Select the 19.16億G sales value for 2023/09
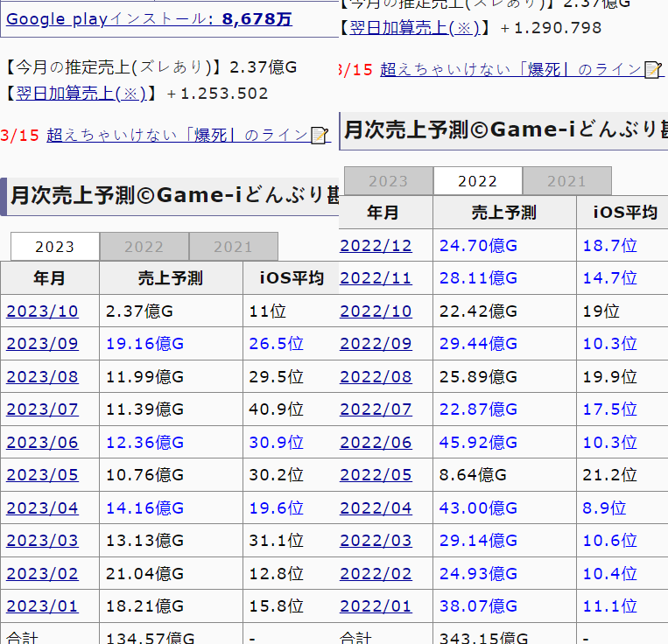Viewport: 668px width, 644px height. pyautogui.click(x=144, y=344)
